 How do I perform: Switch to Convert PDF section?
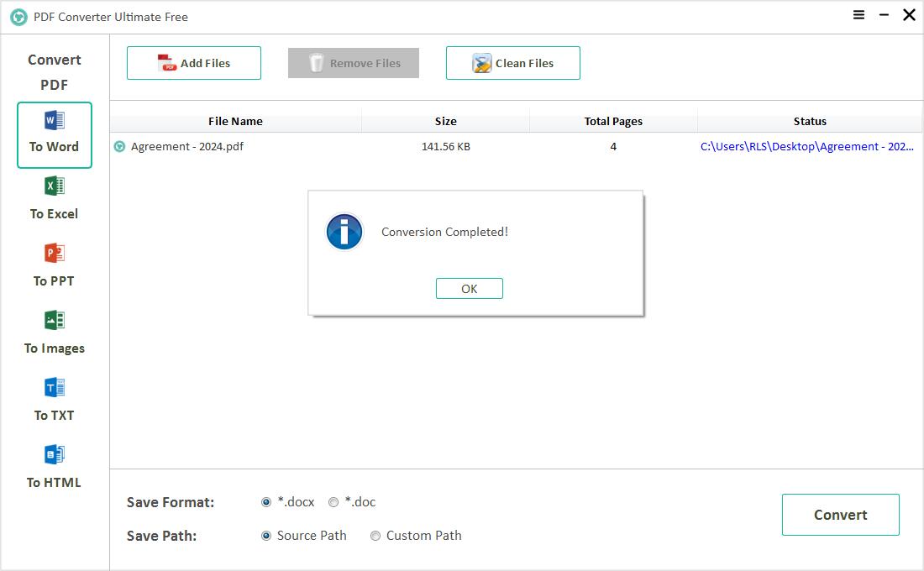[x=54, y=72]
